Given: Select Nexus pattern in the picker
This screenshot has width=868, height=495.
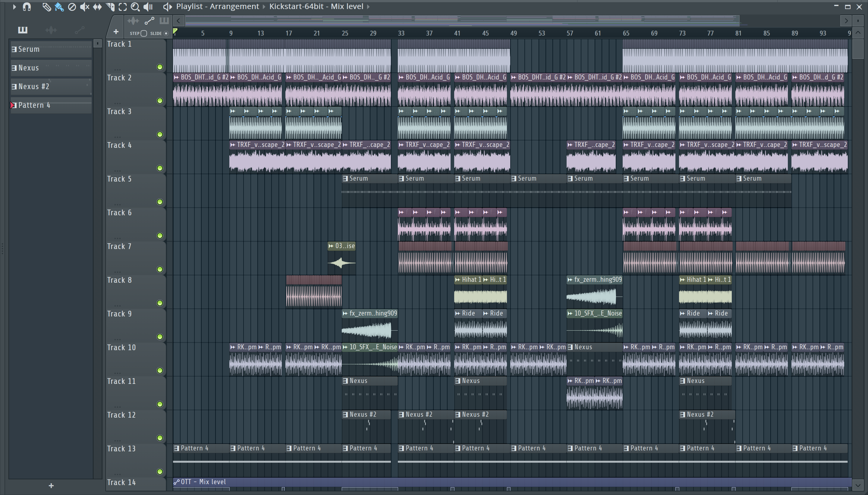Looking at the screenshot, I should (51, 68).
